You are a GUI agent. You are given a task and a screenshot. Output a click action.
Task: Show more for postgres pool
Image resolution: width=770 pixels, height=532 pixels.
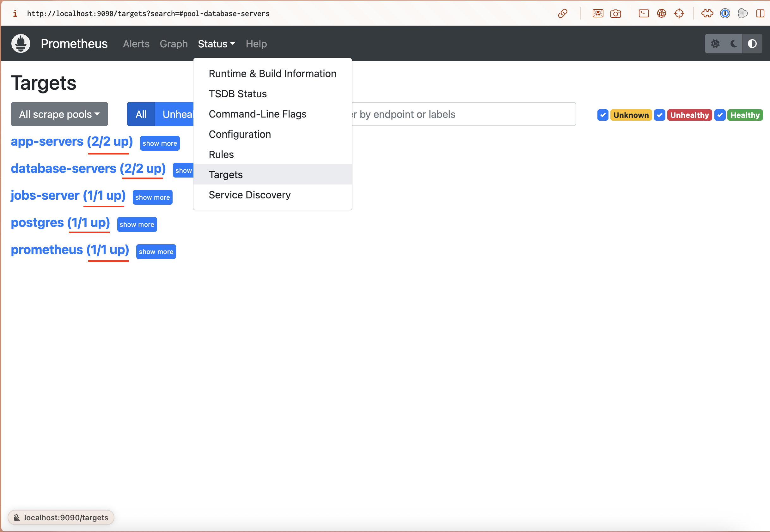pyautogui.click(x=137, y=224)
